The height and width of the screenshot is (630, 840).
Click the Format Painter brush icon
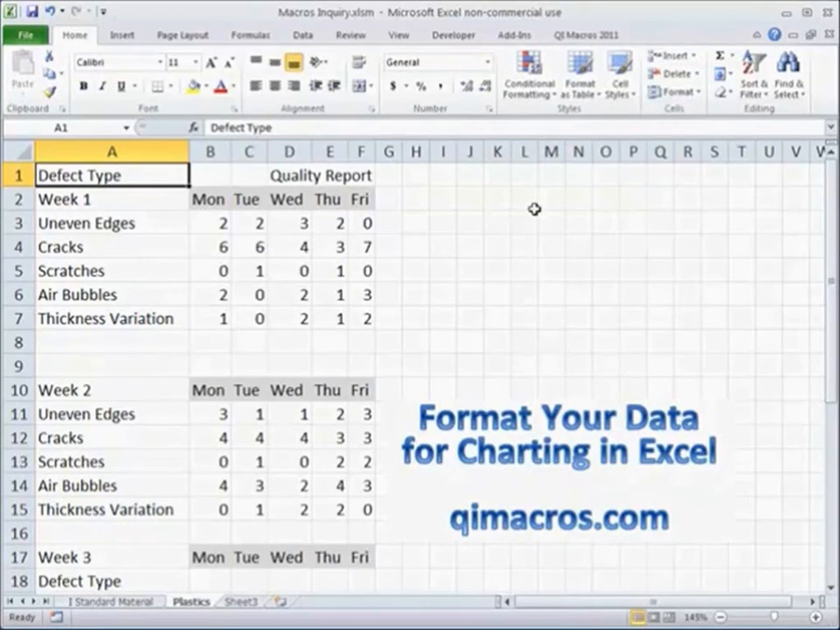pyautogui.click(x=50, y=91)
